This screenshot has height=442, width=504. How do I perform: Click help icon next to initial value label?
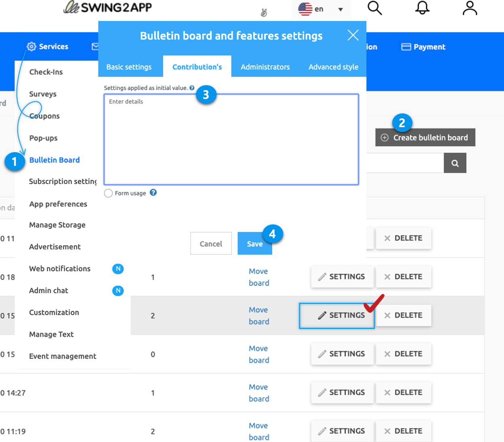pyautogui.click(x=192, y=88)
